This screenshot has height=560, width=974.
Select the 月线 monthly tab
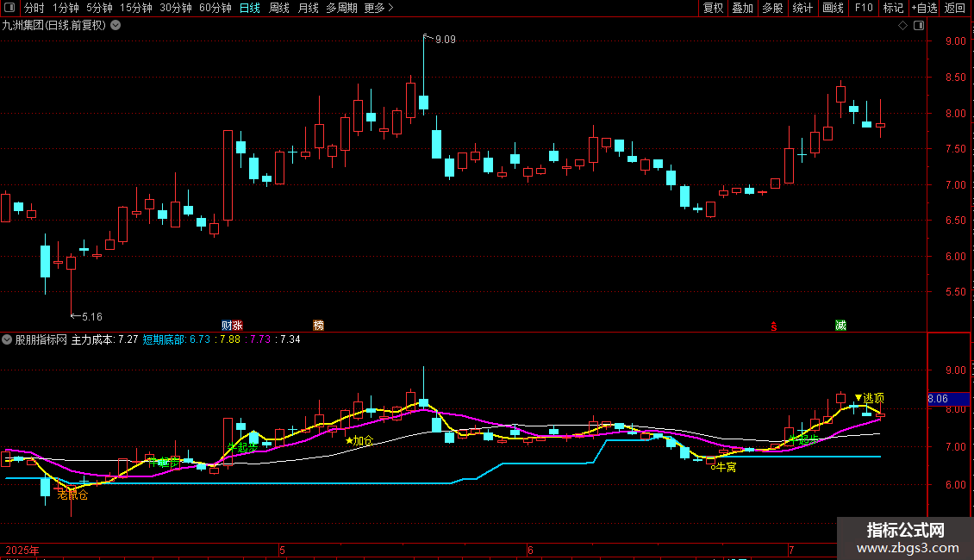coord(308,8)
